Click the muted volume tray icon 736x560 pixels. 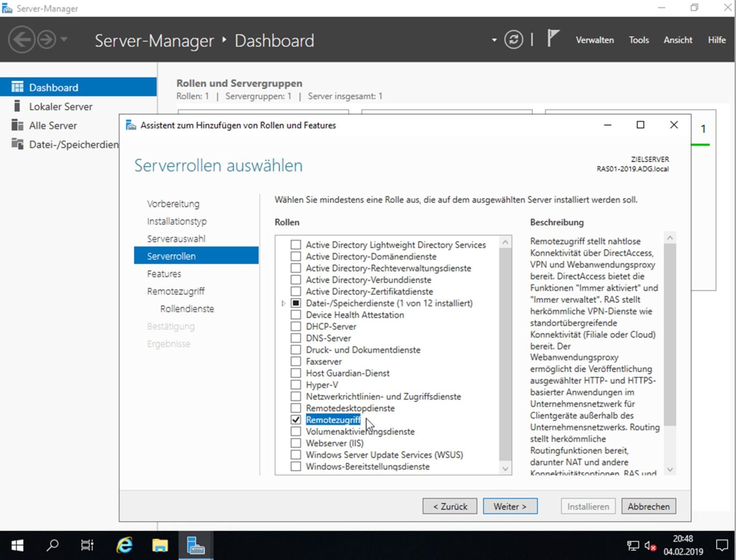coord(650,545)
